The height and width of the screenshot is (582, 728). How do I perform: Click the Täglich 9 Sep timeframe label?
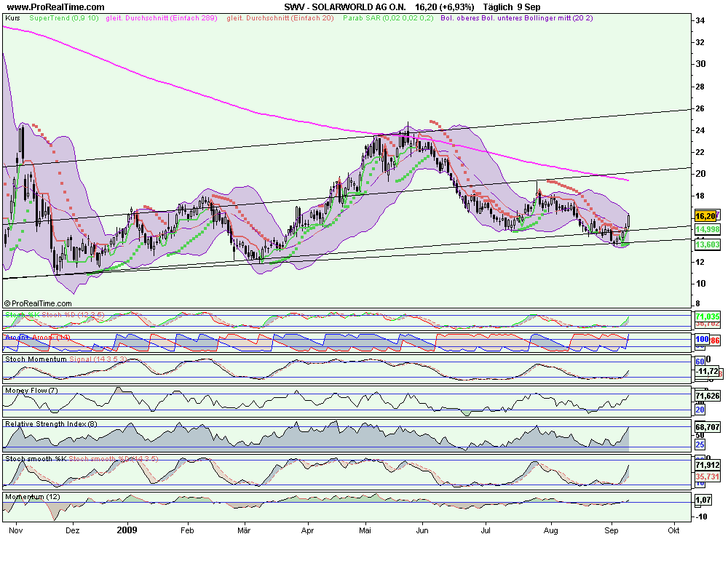[512, 7]
